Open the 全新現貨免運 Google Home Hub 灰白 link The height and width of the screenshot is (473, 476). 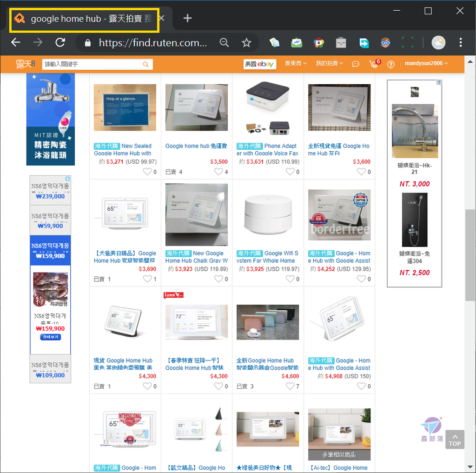pyautogui.click(x=339, y=149)
